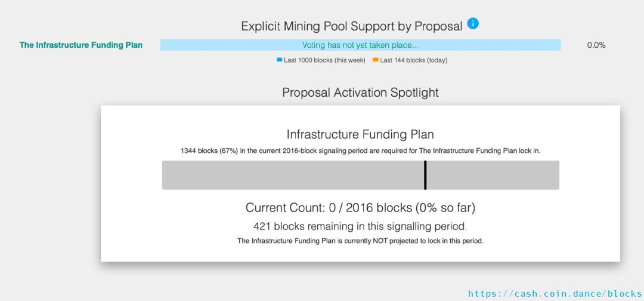Screen dimensions: 644x301
Task: Select the 'Proposal Activation Spotlight' heading
Action: click(360, 93)
